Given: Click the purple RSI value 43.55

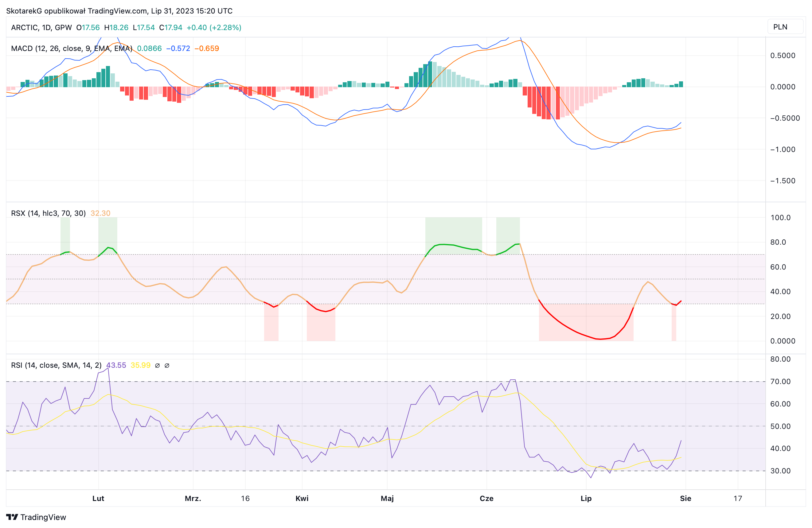Looking at the screenshot, I should 116,365.
